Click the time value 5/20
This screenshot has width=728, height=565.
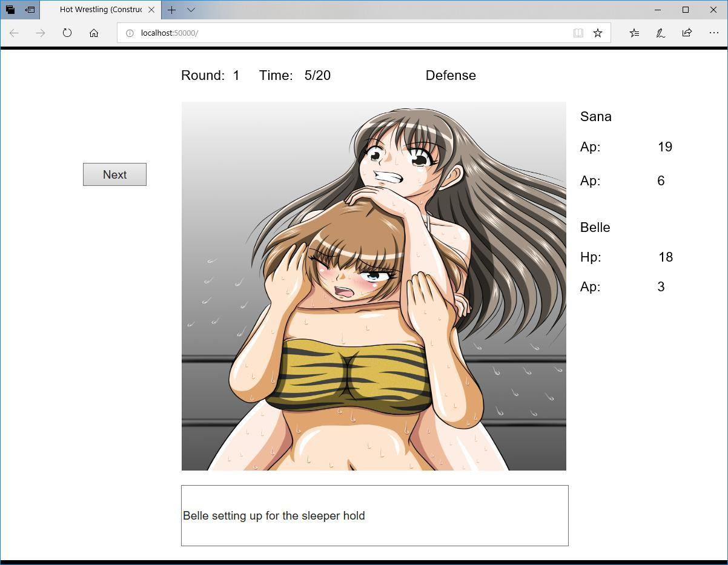[x=317, y=75]
